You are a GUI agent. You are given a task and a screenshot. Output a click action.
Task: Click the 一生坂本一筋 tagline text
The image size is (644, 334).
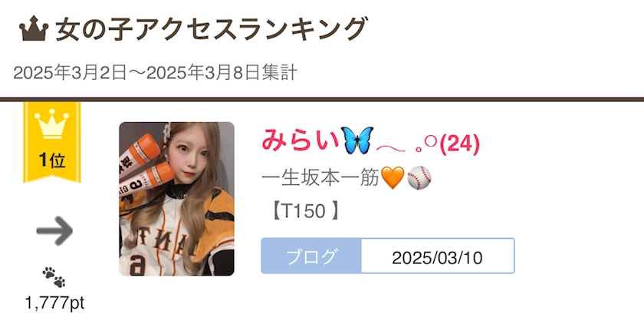(x=320, y=178)
